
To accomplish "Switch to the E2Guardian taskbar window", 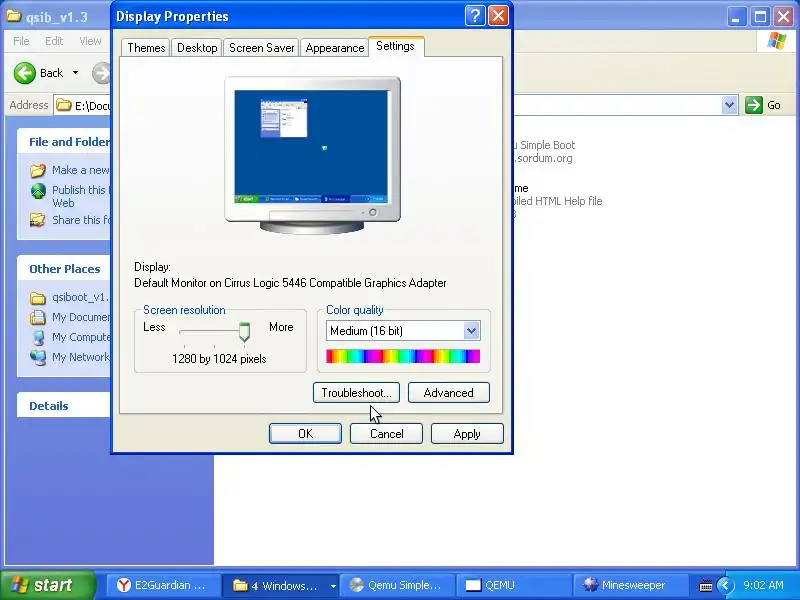I will [x=163, y=585].
